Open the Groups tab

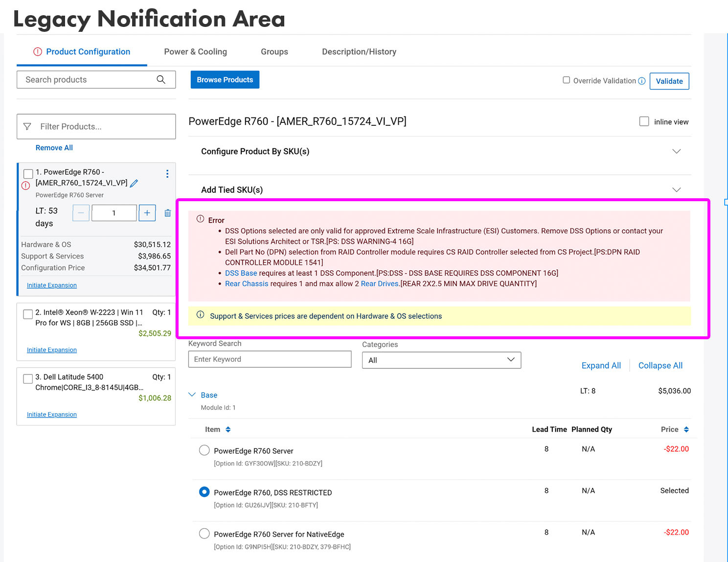(274, 51)
